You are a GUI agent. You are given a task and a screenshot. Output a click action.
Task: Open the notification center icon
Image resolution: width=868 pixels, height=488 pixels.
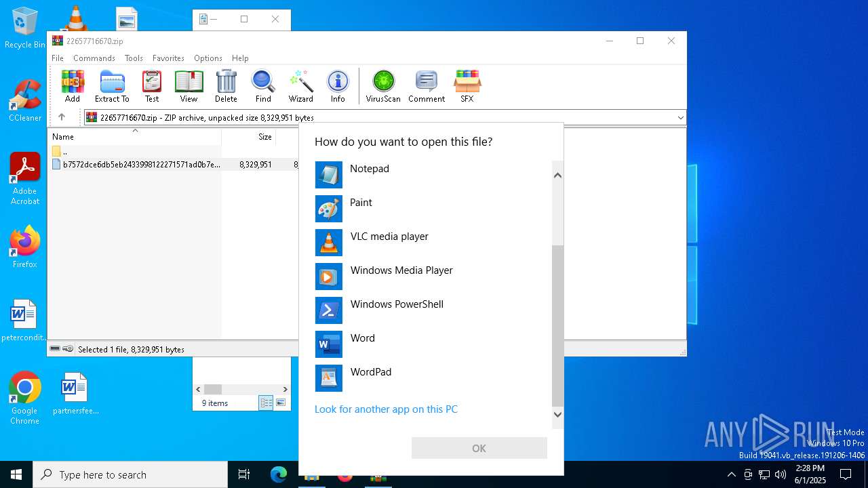[x=846, y=474]
